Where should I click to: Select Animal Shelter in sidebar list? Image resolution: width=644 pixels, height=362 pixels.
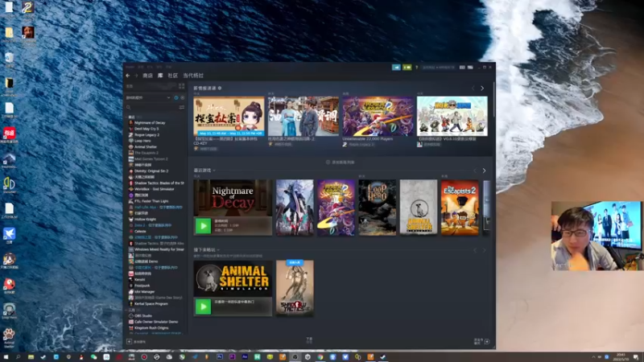click(146, 147)
